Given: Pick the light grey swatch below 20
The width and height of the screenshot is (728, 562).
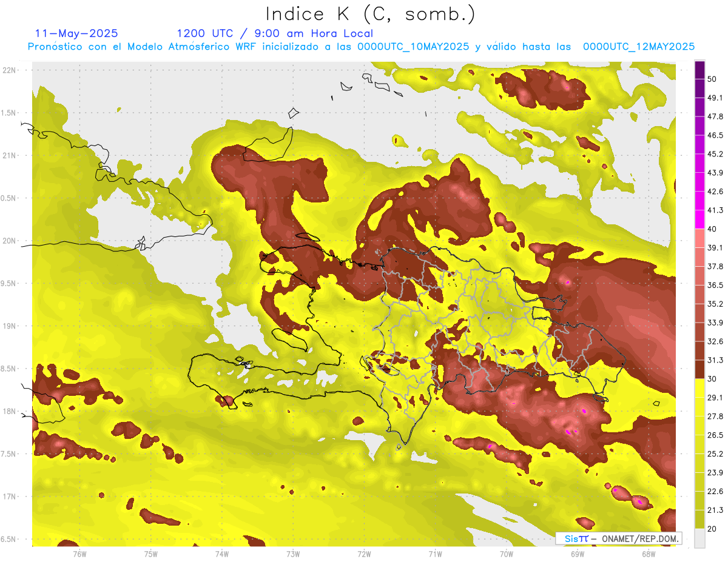Looking at the screenshot, I should tap(699, 538).
